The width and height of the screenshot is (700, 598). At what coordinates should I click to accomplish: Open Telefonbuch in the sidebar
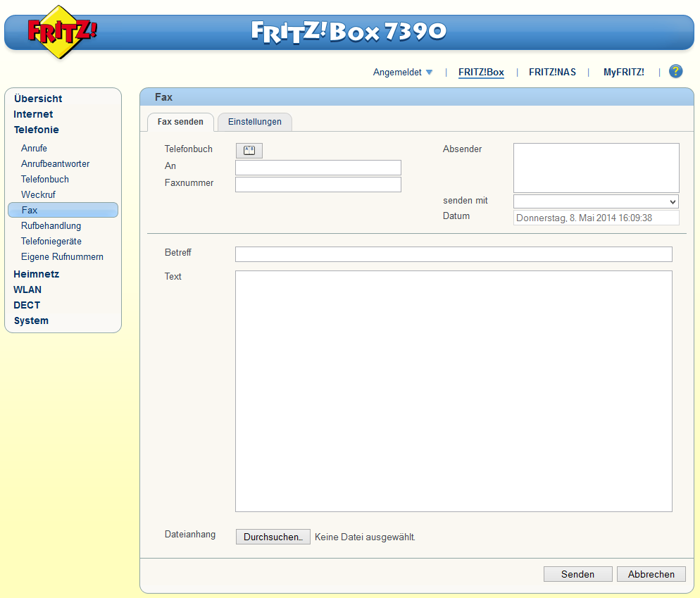(x=45, y=180)
